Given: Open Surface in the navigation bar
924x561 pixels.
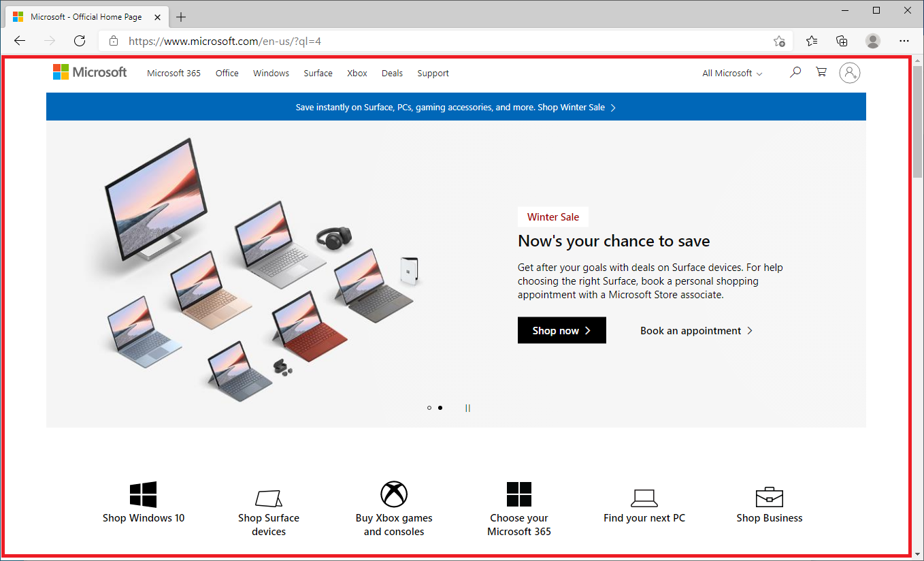Looking at the screenshot, I should [318, 73].
